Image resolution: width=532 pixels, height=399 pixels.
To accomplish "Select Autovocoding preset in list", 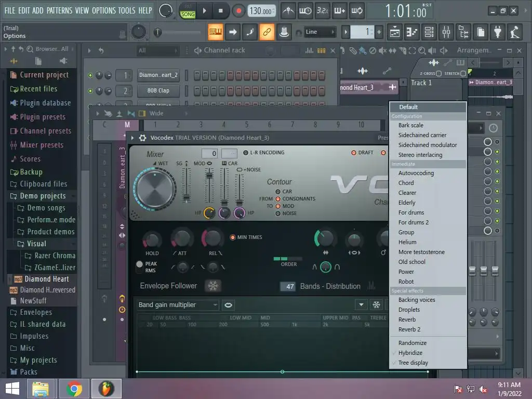I will pos(416,173).
